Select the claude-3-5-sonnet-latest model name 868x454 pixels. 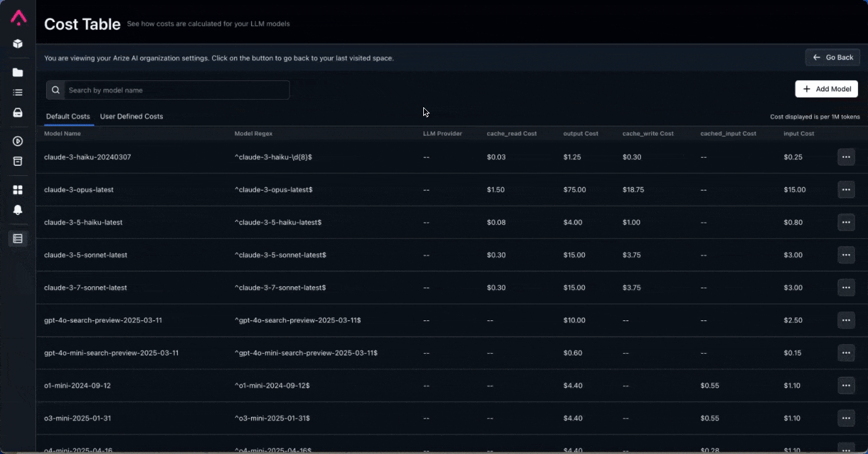[x=86, y=255]
